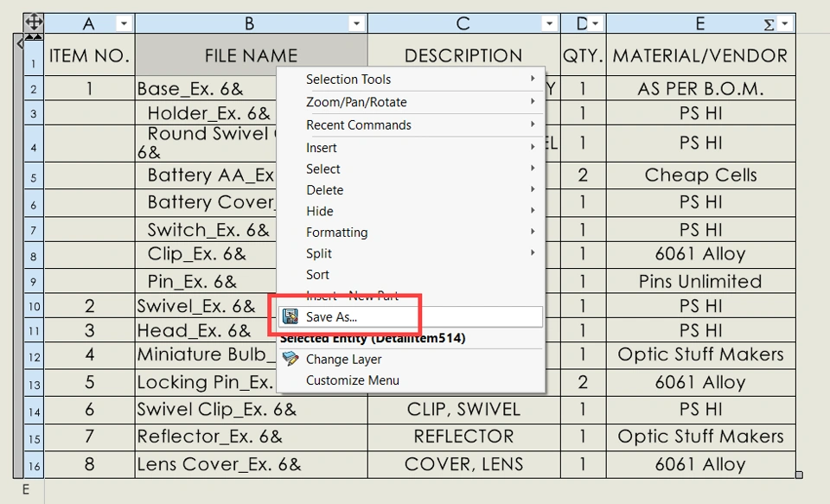Click the Change Layer icon
This screenshot has width=830, height=504.
click(x=290, y=359)
